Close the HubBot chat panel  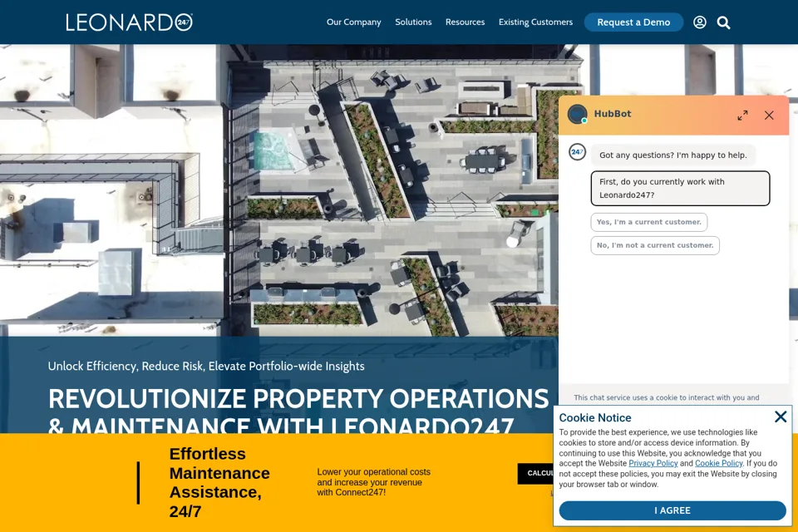point(769,115)
